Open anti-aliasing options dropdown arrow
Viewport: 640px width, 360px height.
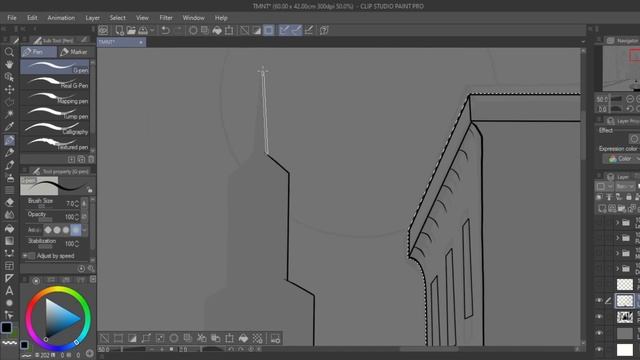[x=84, y=230]
